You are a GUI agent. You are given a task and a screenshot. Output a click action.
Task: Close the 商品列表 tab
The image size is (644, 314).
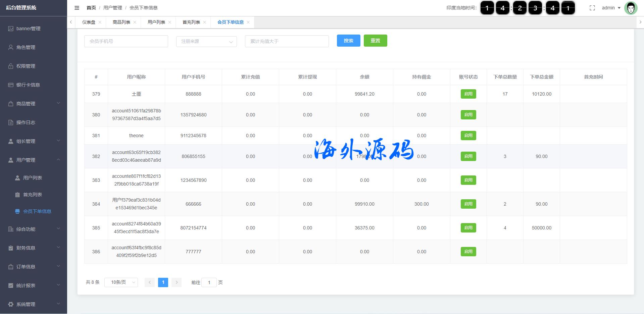(x=135, y=22)
